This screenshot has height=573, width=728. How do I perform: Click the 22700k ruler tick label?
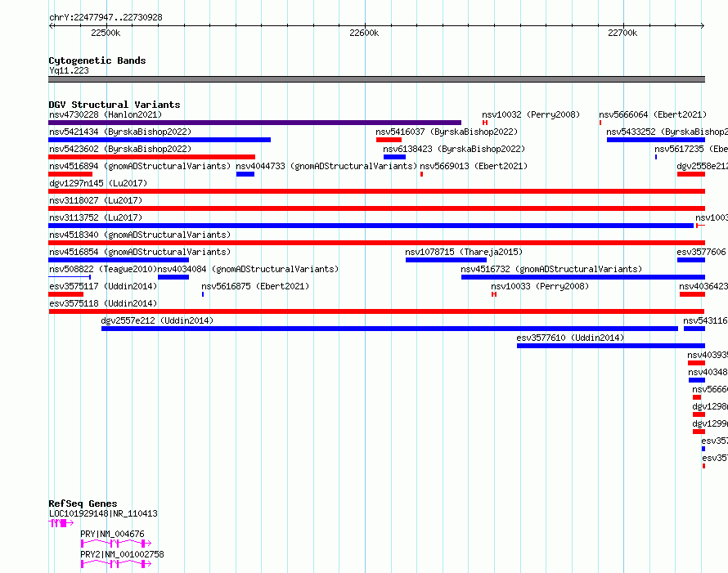coord(622,33)
